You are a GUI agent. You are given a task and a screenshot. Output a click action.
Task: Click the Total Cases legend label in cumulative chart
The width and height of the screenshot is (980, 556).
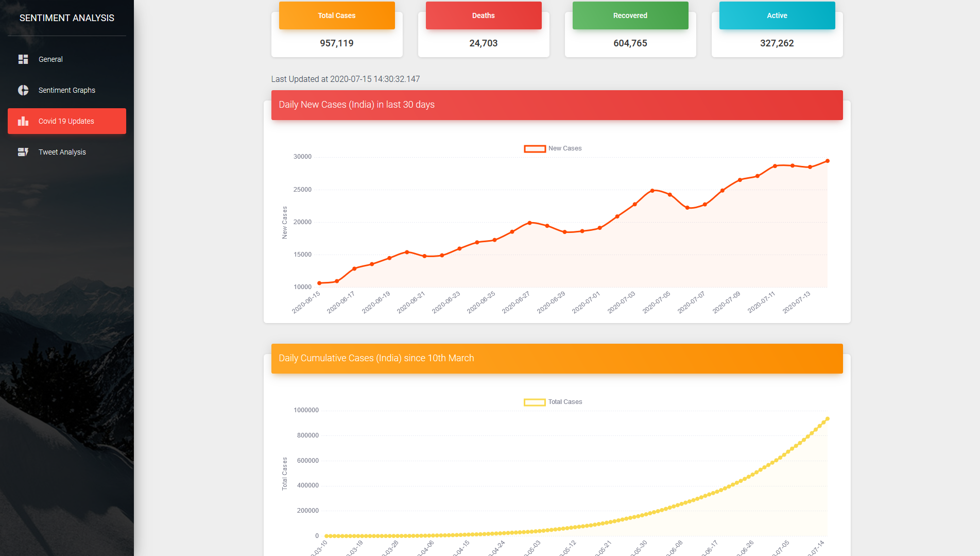[x=565, y=402]
